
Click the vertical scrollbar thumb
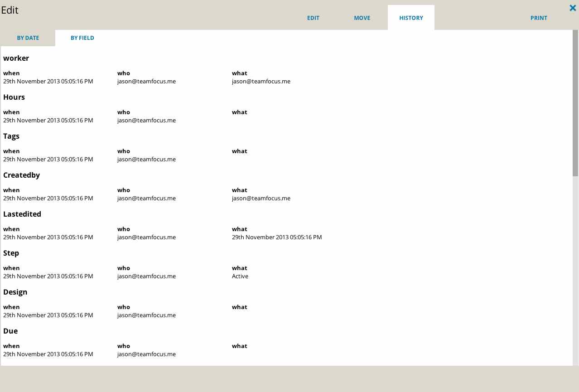pos(575,103)
